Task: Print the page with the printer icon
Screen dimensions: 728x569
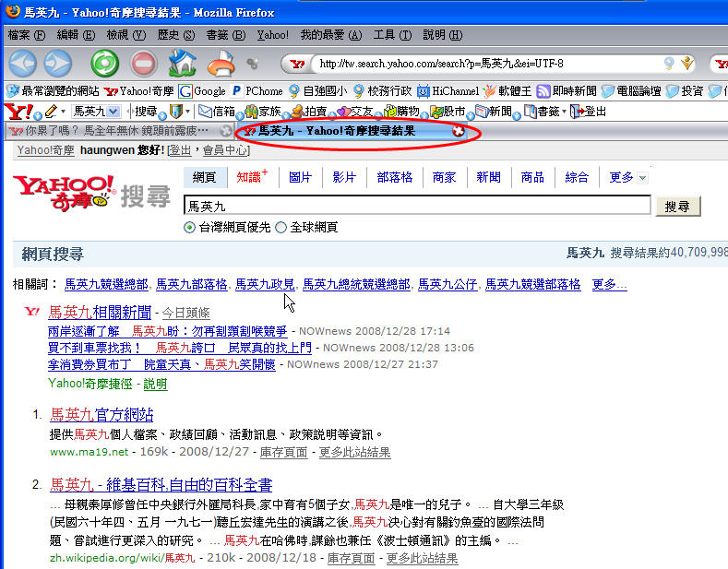Action: pos(221,63)
